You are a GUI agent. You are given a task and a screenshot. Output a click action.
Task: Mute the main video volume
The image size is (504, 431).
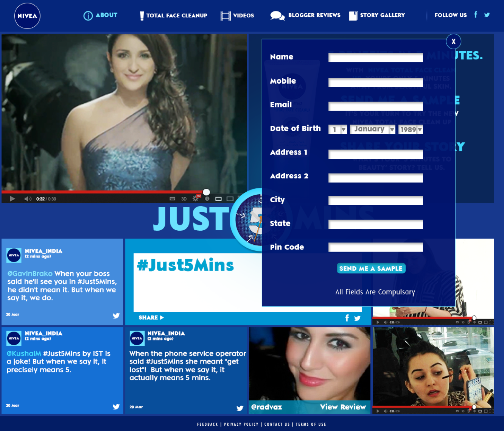point(28,198)
